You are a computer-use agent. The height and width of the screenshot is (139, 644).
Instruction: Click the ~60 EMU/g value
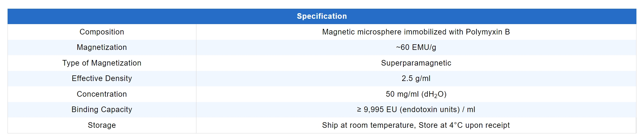(x=416, y=47)
